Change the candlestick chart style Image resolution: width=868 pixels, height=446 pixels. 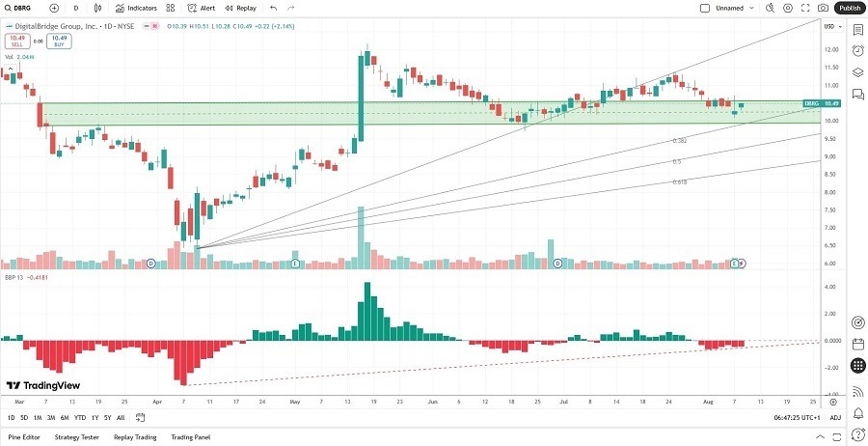[98, 9]
